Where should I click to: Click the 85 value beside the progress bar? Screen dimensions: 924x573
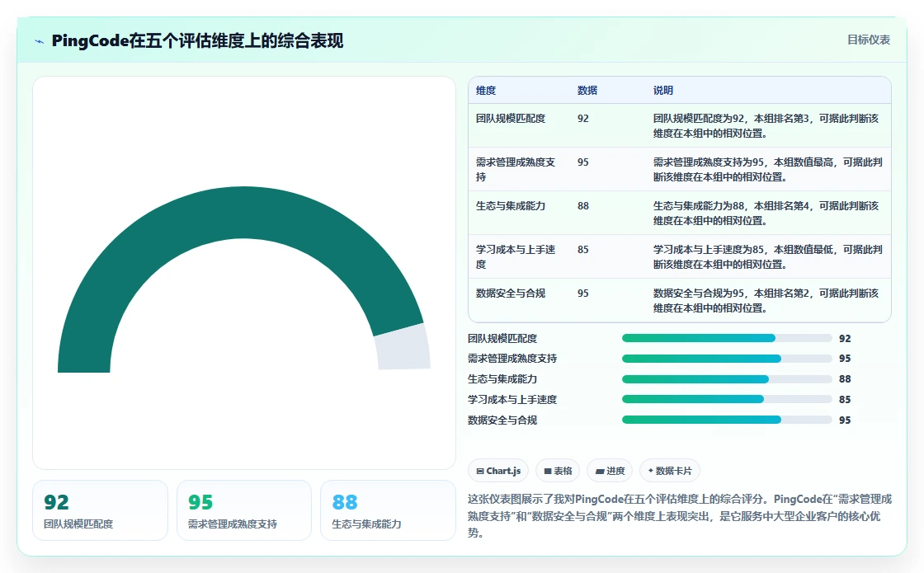coord(845,399)
